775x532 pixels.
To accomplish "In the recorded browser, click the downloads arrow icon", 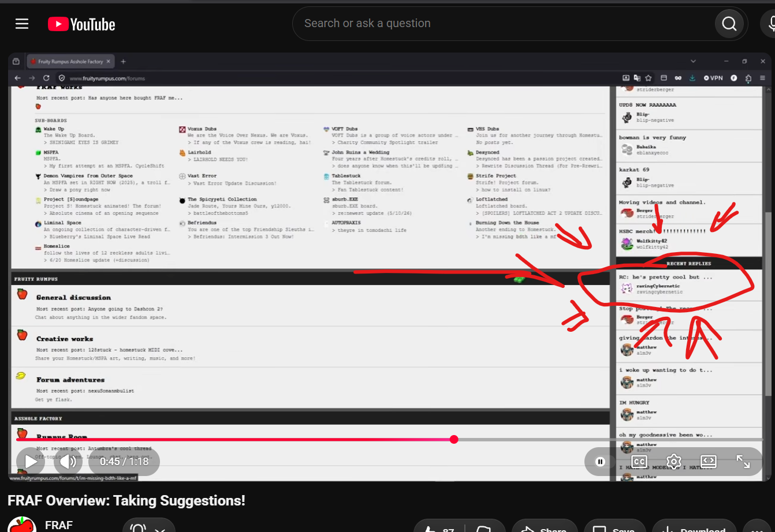I will (692, 78).
